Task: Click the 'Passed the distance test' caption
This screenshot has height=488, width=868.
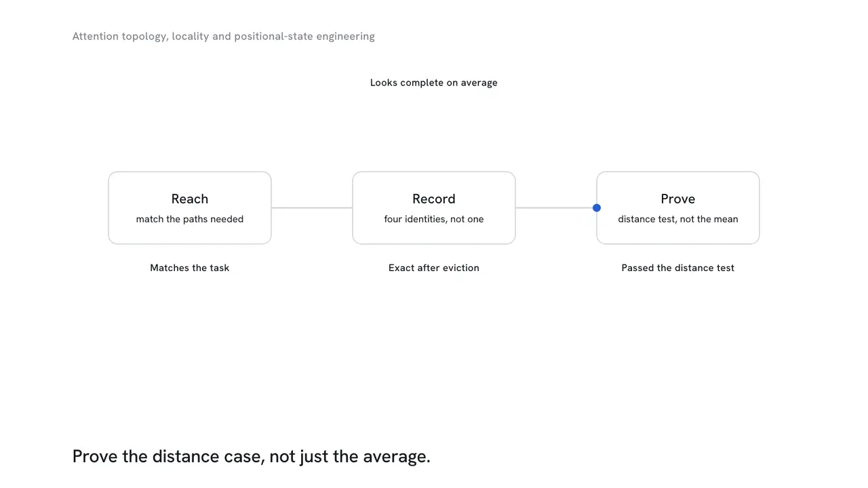Action: click(x=678, y=268)
